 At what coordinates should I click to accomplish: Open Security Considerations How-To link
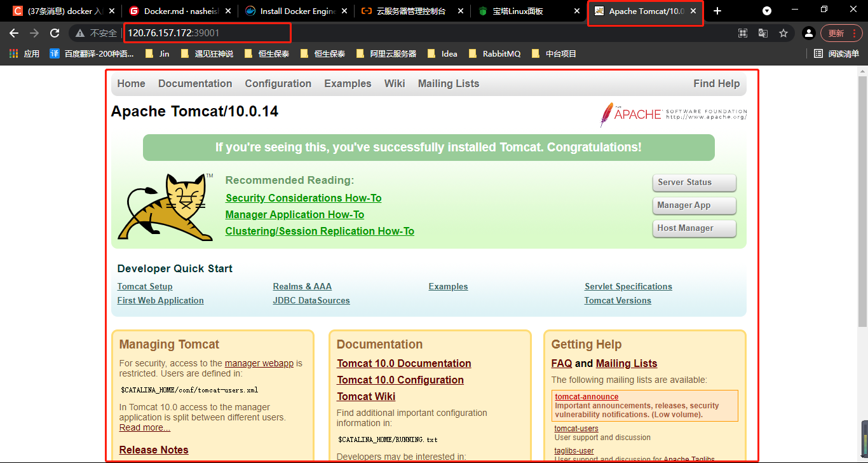pos(304,198)
